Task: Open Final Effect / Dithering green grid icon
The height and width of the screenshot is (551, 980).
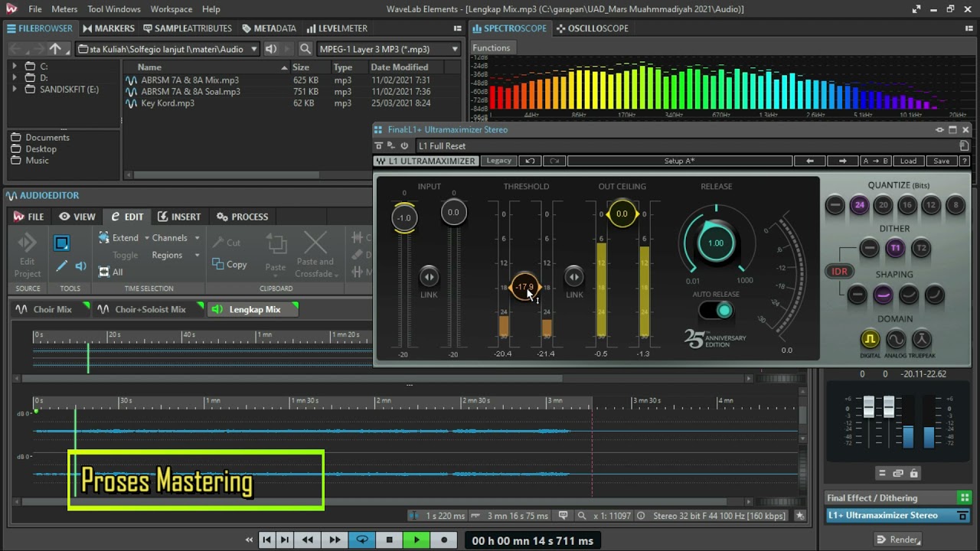Action: click(x=964, y=498)
